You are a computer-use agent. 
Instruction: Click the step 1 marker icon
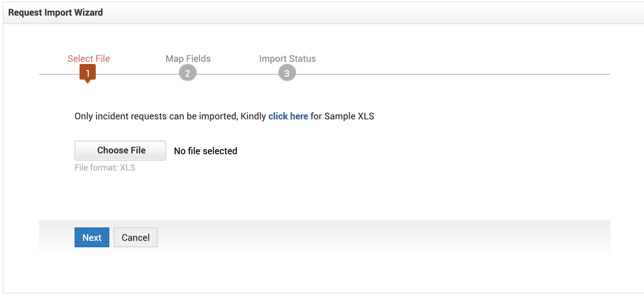(x=88, y=73)
